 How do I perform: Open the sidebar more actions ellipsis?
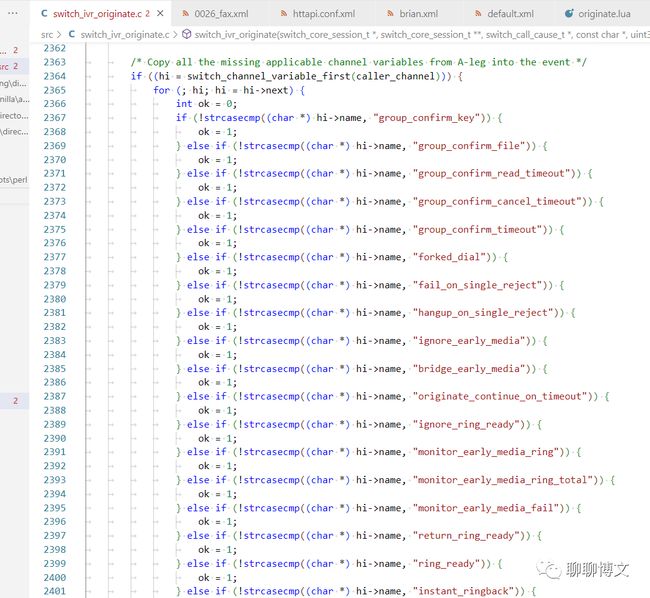pyautogui.click(x=13, y=13)
